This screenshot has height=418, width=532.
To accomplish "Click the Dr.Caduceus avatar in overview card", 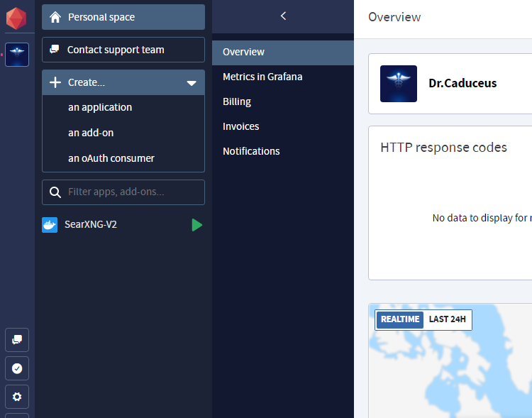I will click(399, 84).
